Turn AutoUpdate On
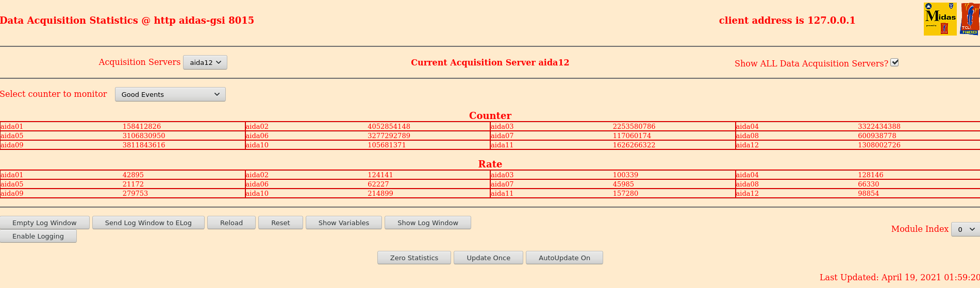The width and height of the screenshot is (980, 288). (564, 258)
